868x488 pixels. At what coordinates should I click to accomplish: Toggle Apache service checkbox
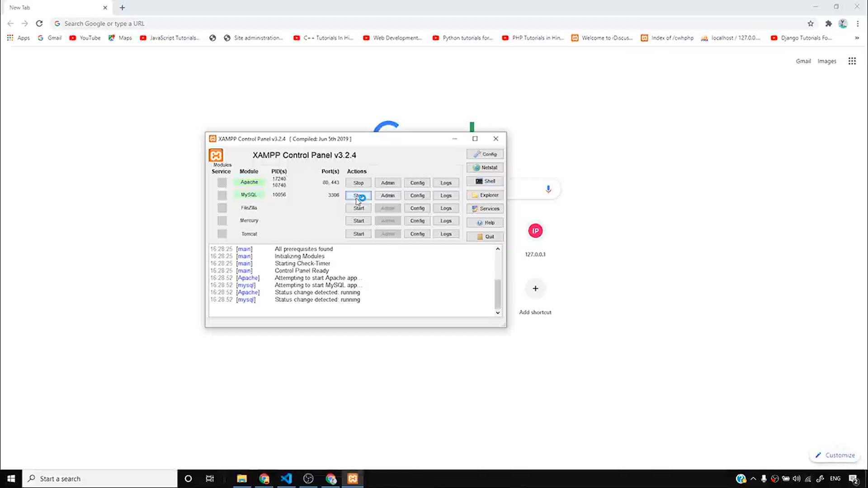tap(222, 183)
